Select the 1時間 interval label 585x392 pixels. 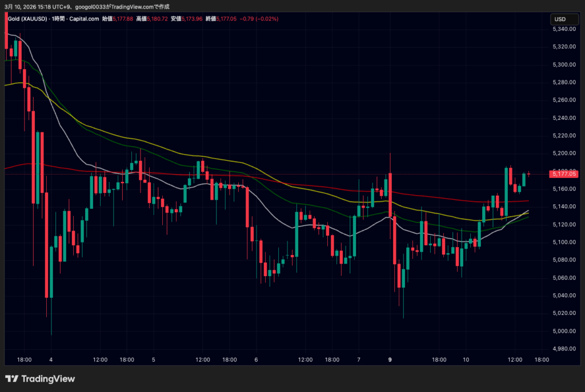click(59, 19)
